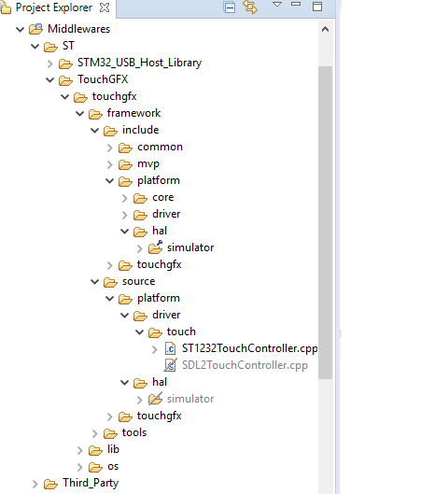Click the ST folder icon
The image size is (448, 494).
coord(50,47)
